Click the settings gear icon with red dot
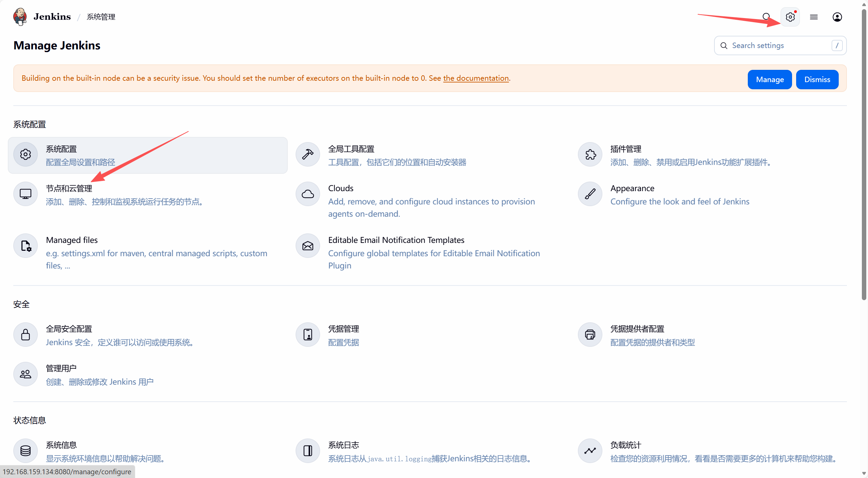This screenshot has height=478, width=868. tap(790, 17)
